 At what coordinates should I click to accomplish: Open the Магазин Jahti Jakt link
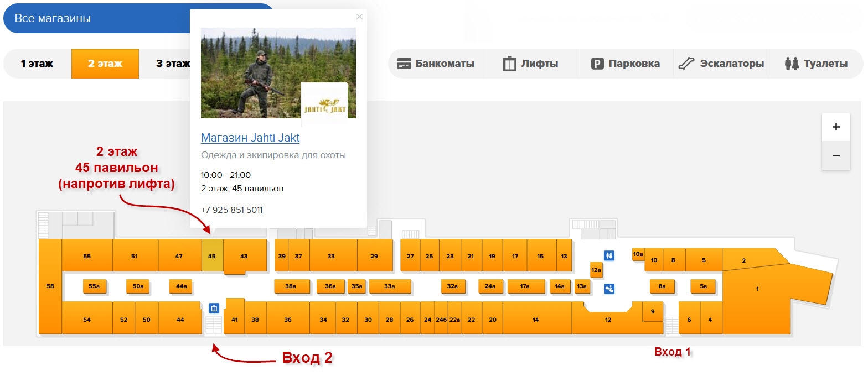[250, 138]
